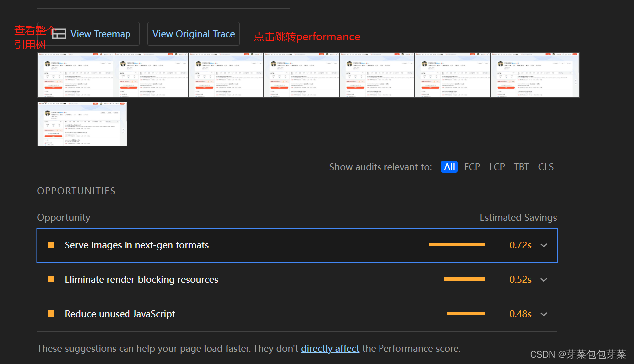Click the 0.72s estimated savings value
The height and width of the screenshot is (364, 634).
click(x=520, y=245)
